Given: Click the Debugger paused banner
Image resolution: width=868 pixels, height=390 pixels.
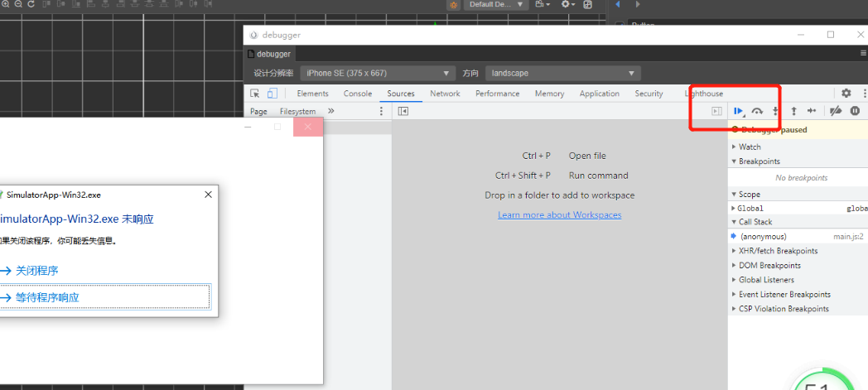Looking at the screenshot, I should (798, 130).
